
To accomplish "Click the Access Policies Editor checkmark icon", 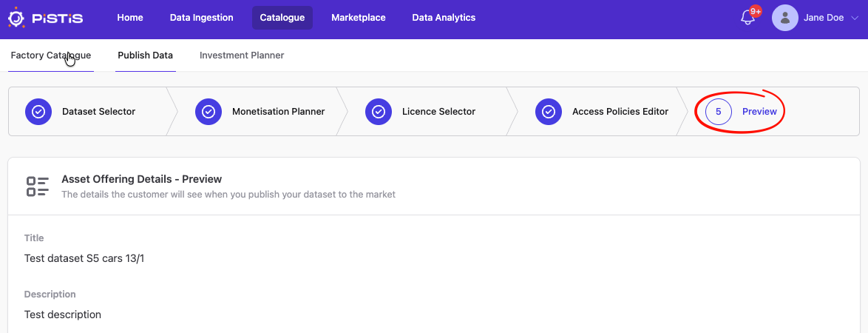I will 548,112.
